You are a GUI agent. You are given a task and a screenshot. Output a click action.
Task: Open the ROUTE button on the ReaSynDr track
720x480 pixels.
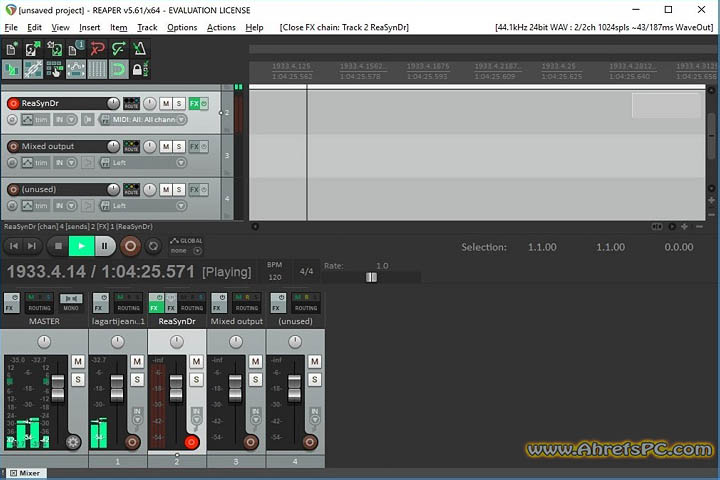pyautogui.click(x=131, y=103)
